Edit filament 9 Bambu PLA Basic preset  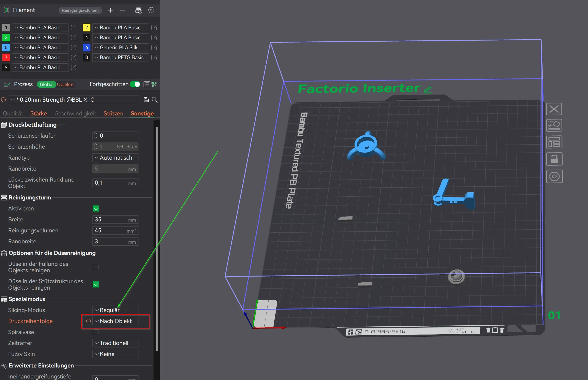pos(74,67)
